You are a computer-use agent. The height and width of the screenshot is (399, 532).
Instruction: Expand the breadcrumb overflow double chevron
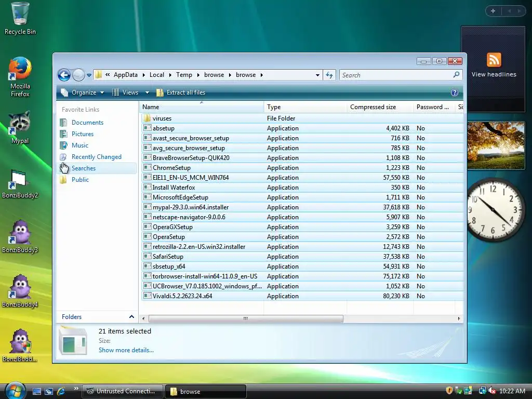107,75
